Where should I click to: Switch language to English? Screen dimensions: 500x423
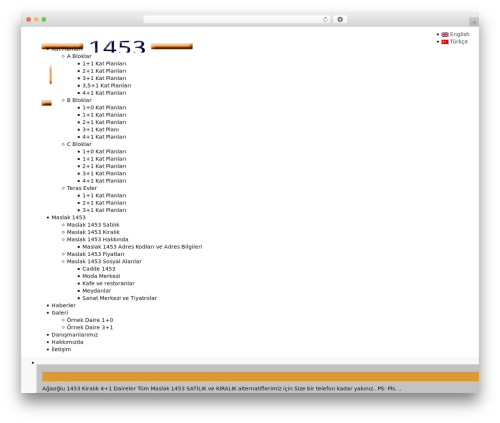point(459,34)
